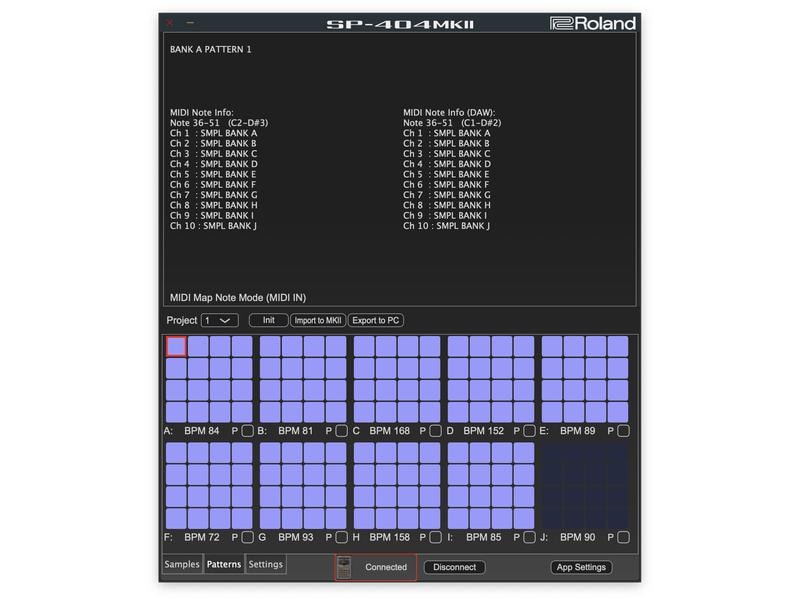Click the Note 36-51 (C2-D#3) line
Screen dimensions: 800x600
(219, 123)
